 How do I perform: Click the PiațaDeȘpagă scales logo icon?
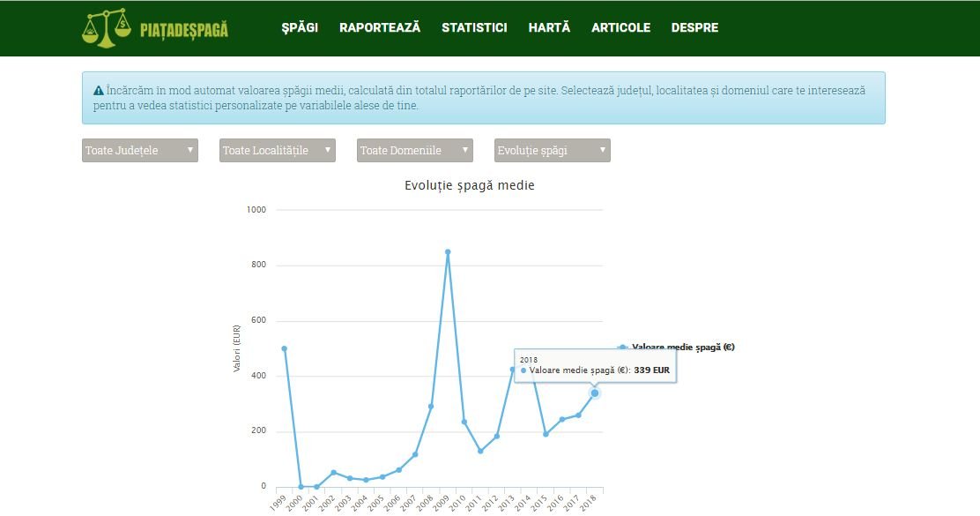(106, 26)
